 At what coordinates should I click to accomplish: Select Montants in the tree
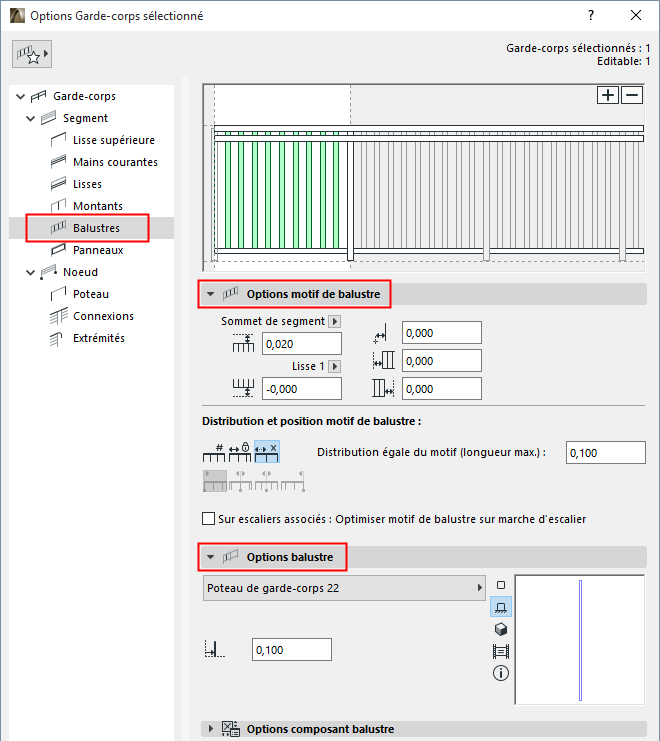(x=97, y=206)
